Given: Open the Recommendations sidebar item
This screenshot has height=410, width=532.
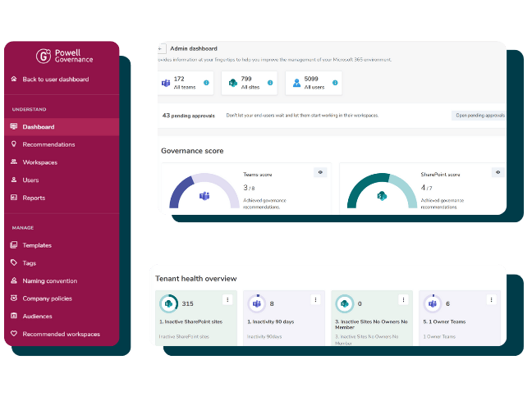Looking at the screenshot, I should (x=48, y=144).
